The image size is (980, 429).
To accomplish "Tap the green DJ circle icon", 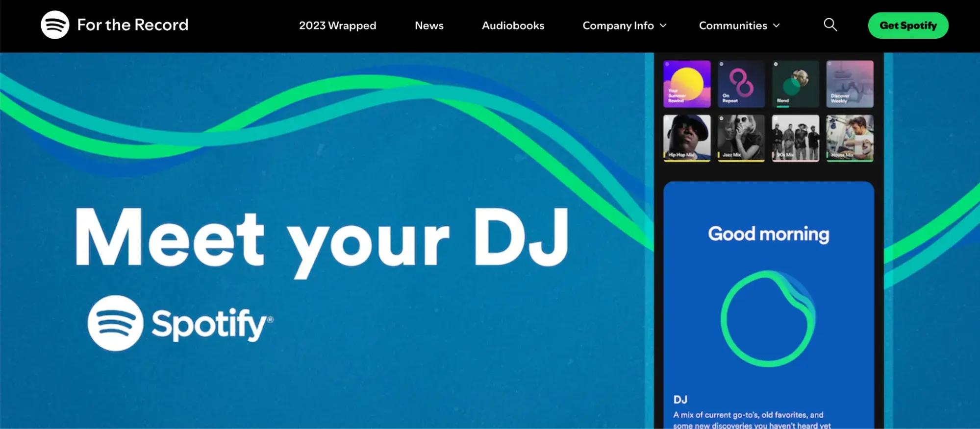I will tap(768, 319).
